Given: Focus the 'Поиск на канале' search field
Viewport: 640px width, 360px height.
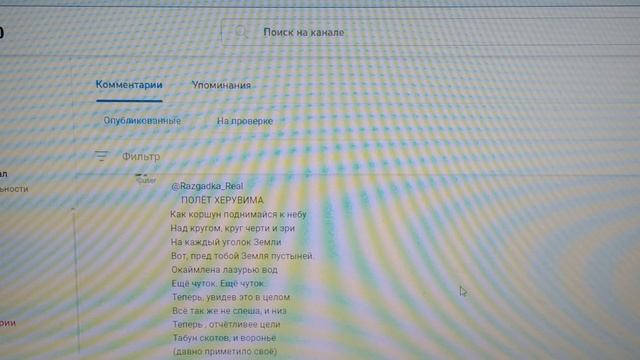Looking at the screenshot, I should pyautogui.click(x=430, y=32).
